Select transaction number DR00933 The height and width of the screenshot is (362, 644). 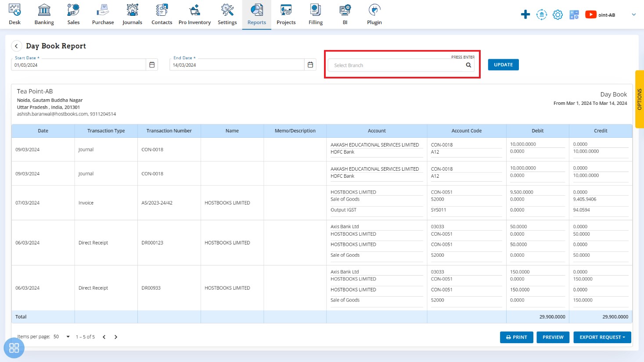[151, 288]
